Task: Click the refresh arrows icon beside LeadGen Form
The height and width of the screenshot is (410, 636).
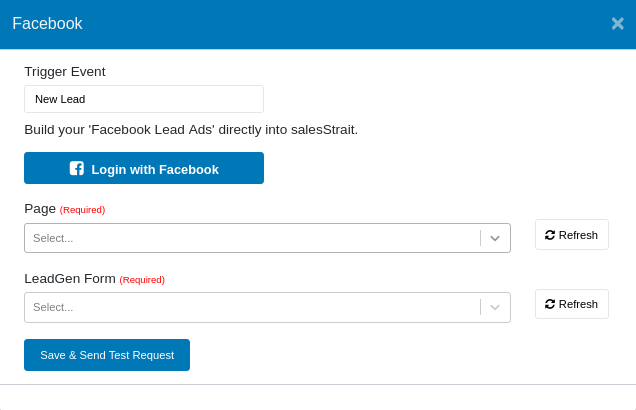Action: coord(550,304)
